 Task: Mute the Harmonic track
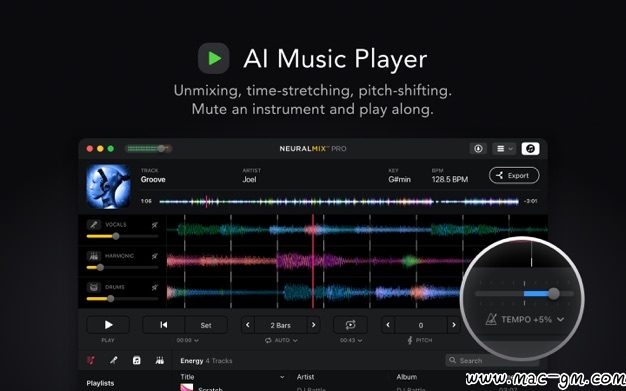point(155,256)
